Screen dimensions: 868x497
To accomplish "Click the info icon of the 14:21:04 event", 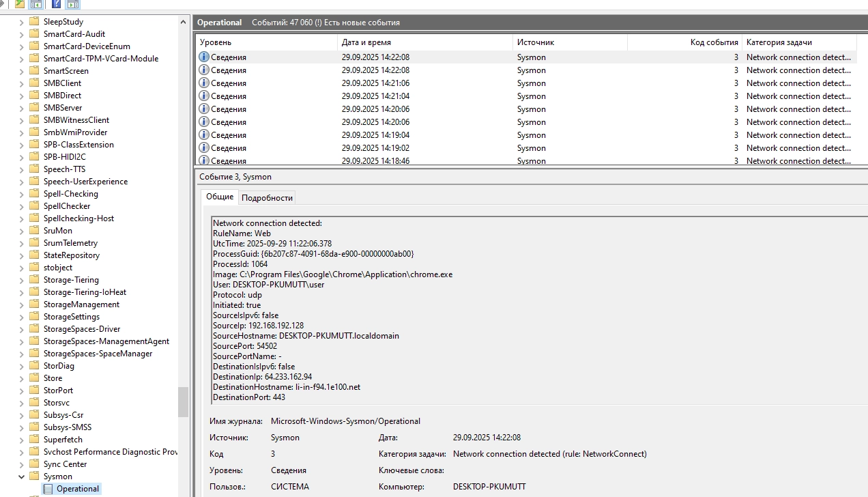I will tap(203, 96).
